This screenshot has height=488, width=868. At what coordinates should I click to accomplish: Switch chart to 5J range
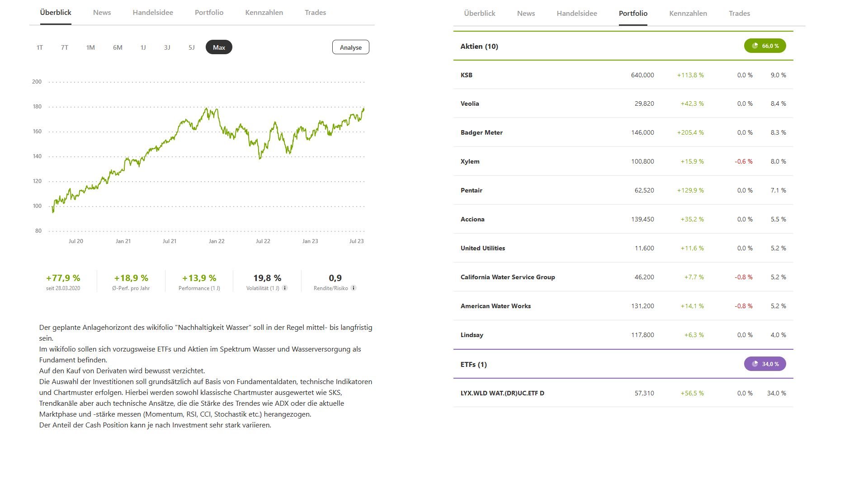click(x=192, y=47)
